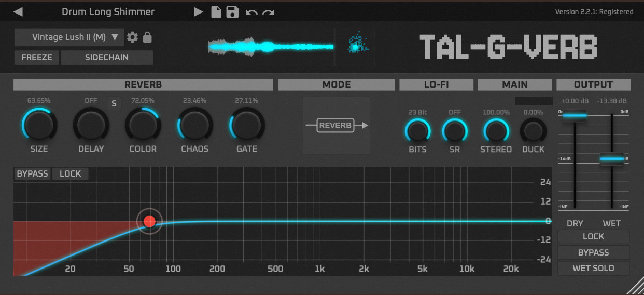644x295 pixels.
Task: Click the MAIN section header
Action: click(515, 85)
